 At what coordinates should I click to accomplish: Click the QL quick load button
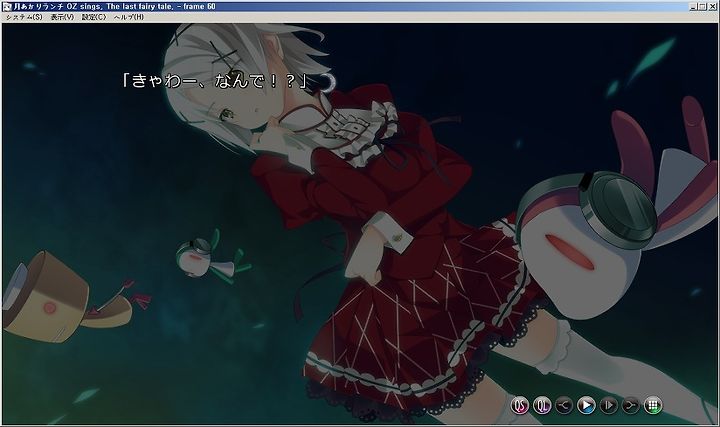click(542, 405)
